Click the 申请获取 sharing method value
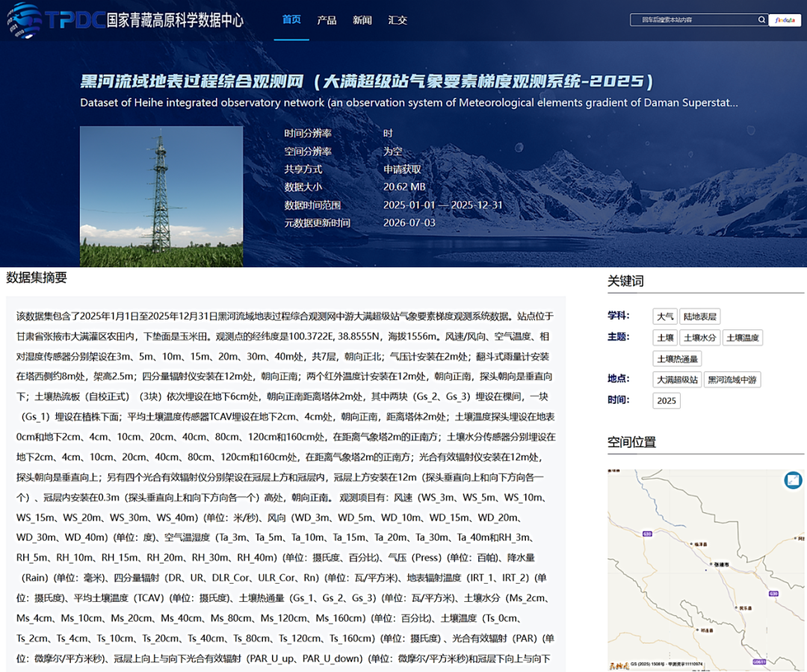Viewport: 807px width, 672px height. pos(402,169)
